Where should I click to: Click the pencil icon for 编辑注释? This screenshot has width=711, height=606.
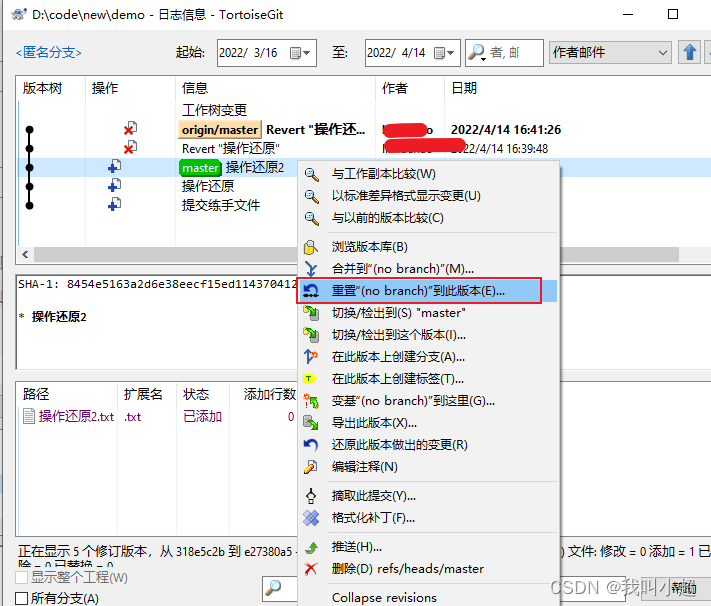(x=311, y=467)
